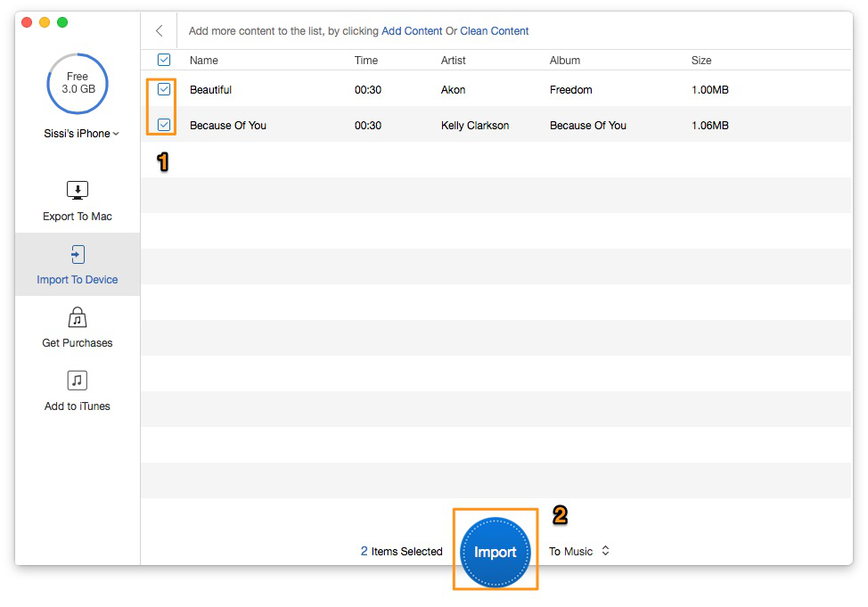Click the 1.06MB size value
The image size is (868, 607).
click(x=709, y=125)
